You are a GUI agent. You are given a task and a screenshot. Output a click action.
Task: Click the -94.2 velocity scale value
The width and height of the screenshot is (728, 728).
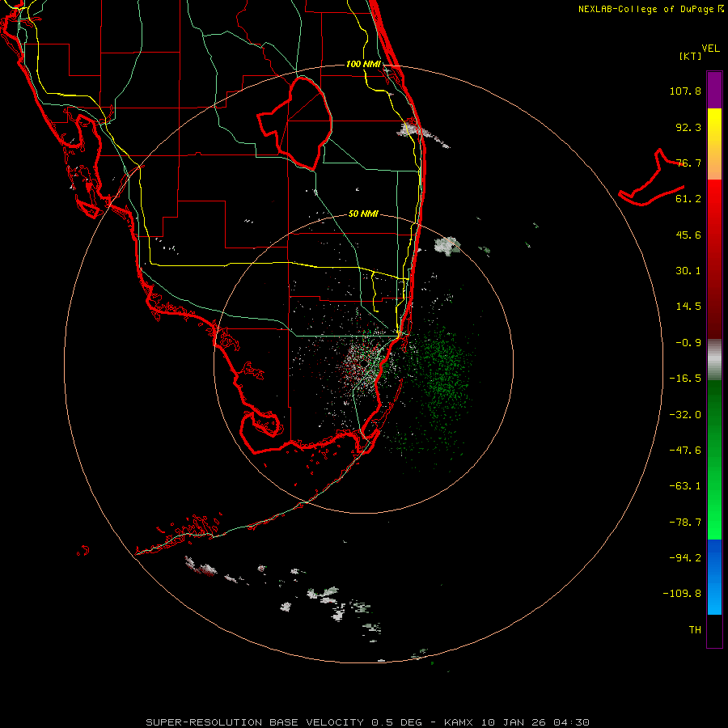(685, 557)
